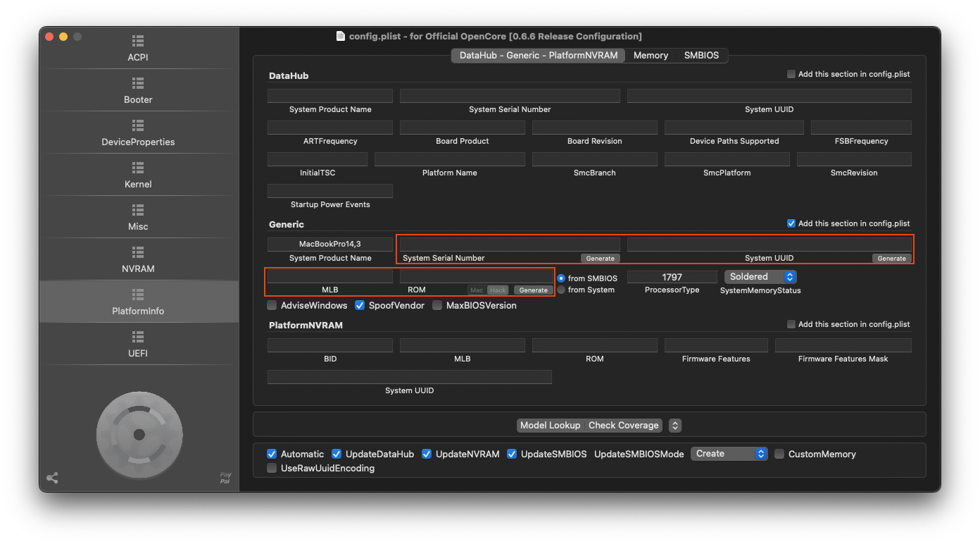Viewport: 980px width, 544px height.
Task: Click the DataHub SmcRevision field
Action: (854, 159)
